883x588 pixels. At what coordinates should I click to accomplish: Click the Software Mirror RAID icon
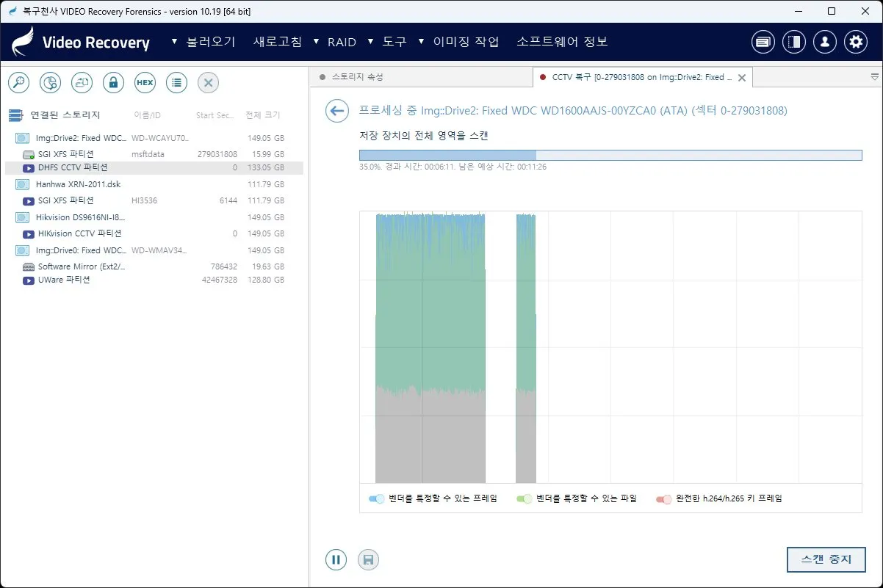(29, 267)
